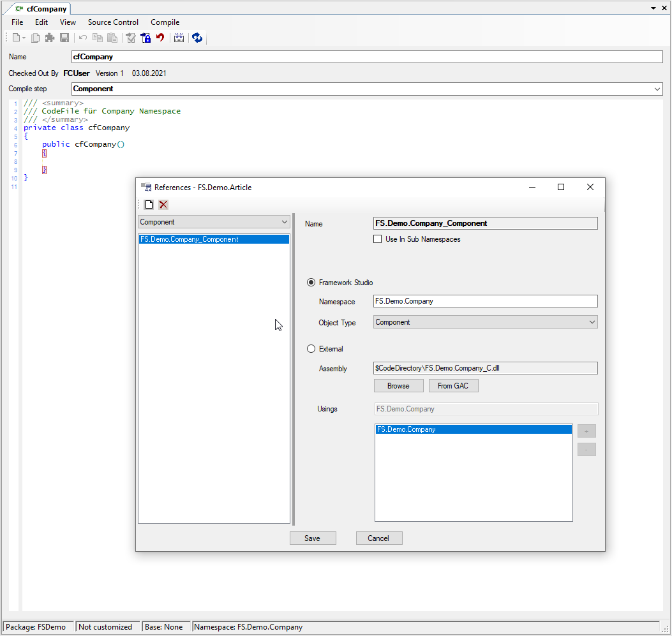Image resolution: width=672 pixels, height=636 pixels.
Task: Click the Paste clipboard icon
Action: [x=112, y=38]
